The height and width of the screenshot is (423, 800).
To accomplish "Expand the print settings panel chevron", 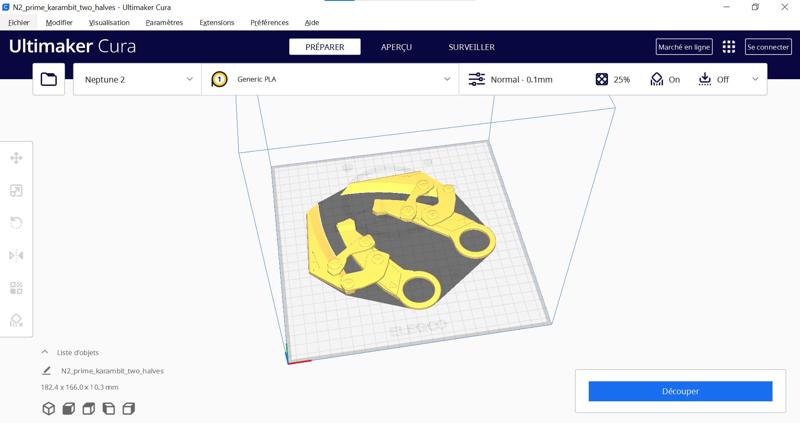I will point(756,79).
